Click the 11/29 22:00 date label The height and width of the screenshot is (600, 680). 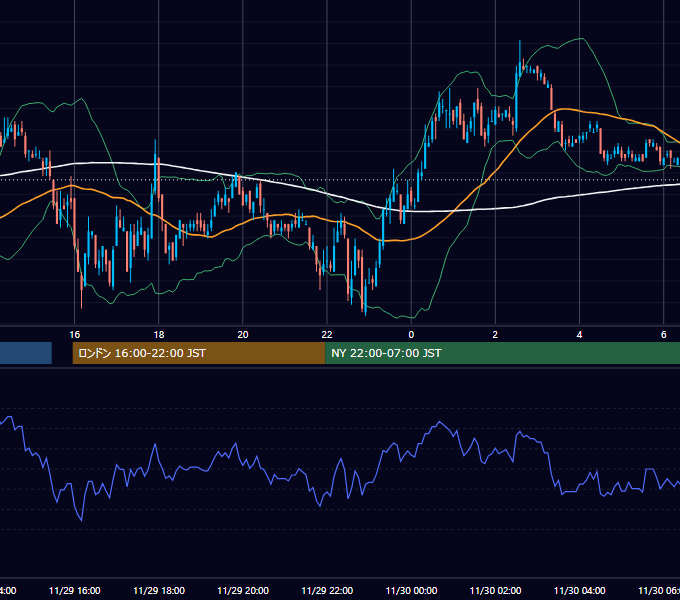click(x=327, y=590)
